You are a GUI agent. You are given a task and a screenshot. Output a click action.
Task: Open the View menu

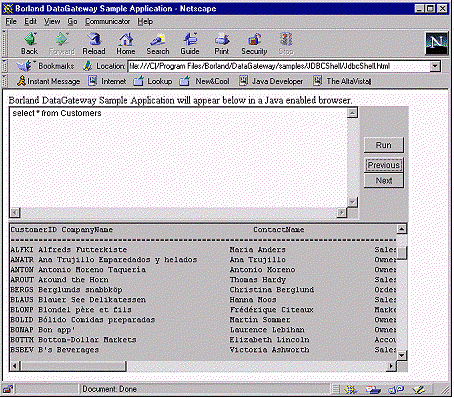[x=52, y=22]
